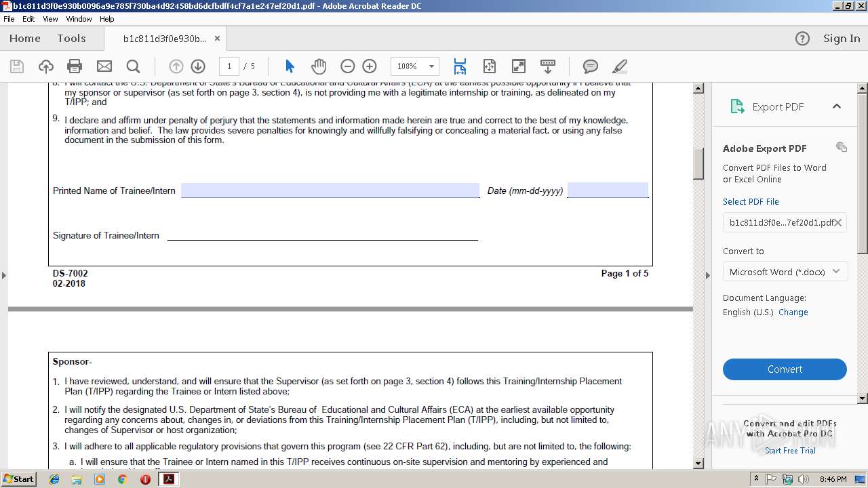Switch to the Tools tab
The height and width of the screenshot is (488, 868).
(71, 39)
